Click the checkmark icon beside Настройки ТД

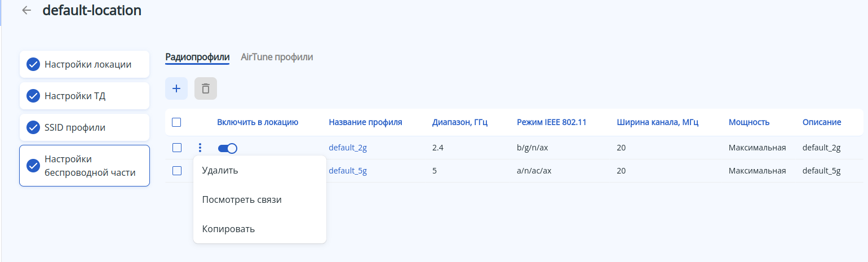(x=33, y=96)
